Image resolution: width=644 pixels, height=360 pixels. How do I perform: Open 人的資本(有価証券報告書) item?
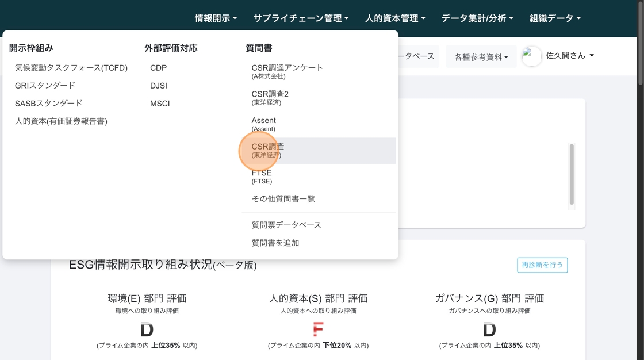coord(61,121)
